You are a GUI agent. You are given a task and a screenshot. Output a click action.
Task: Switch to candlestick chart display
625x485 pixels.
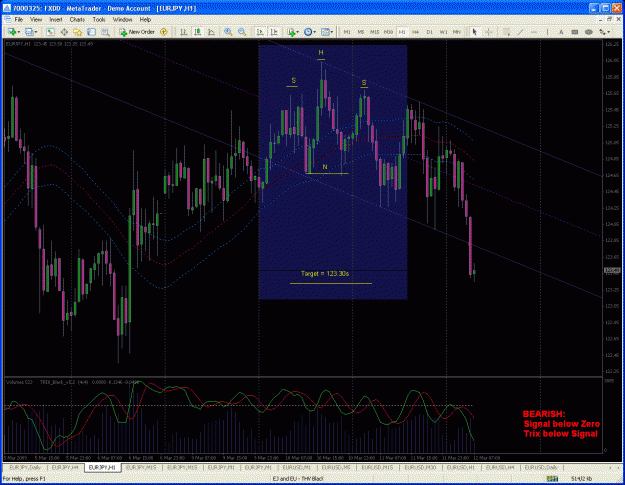pos(197,32)
